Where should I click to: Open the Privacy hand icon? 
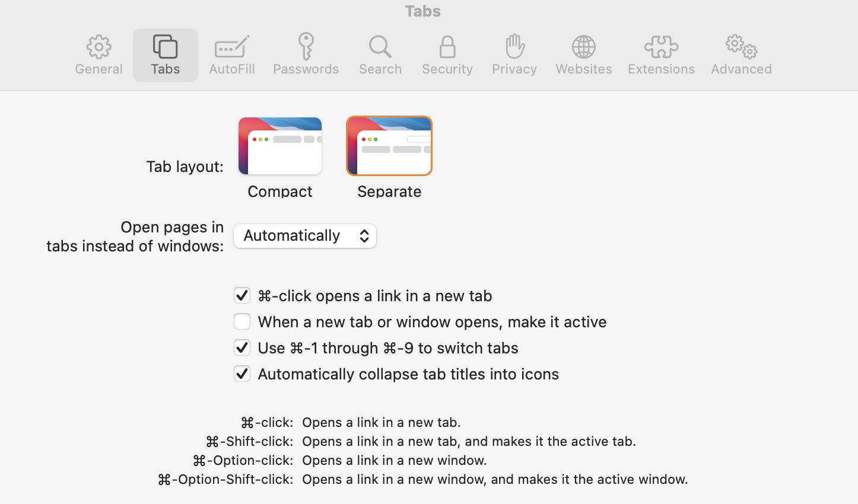514,46
